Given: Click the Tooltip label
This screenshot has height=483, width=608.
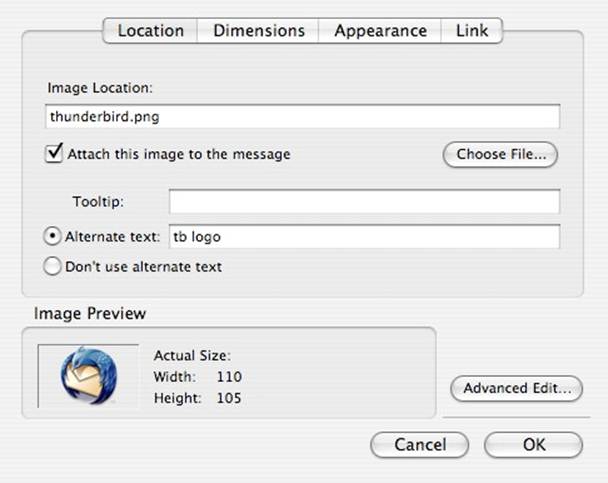Looking at the screenshot, I should pos(98,202).
